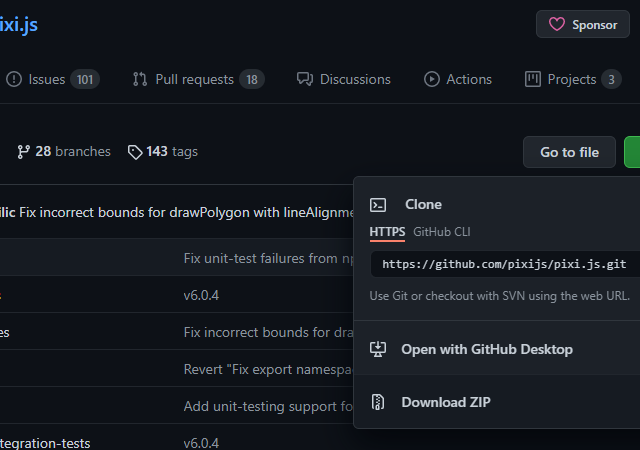Click the Pull requests count badge 18
Image resolution: width=640 pixels, height=450 pixels.
point(252,79)
